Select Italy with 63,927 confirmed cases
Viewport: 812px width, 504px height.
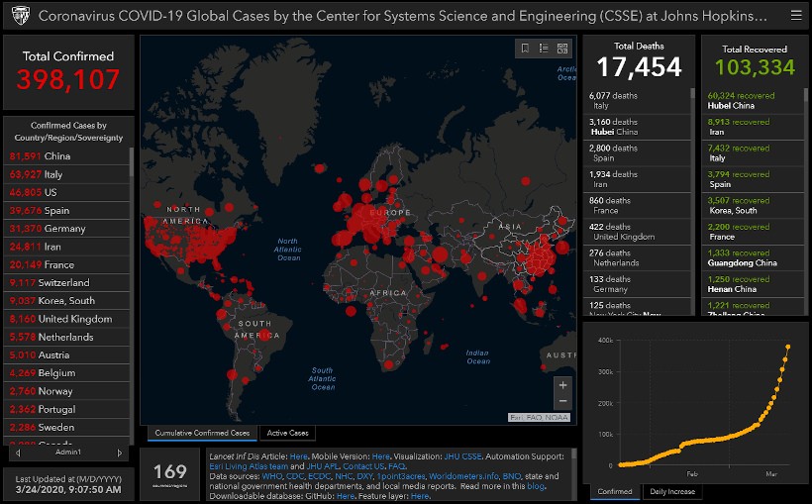click(66, 174)
